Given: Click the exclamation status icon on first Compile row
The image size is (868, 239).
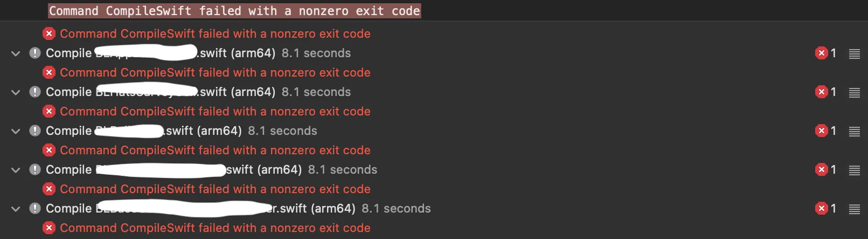Looking at the screenshot, I should pos(35,53).
